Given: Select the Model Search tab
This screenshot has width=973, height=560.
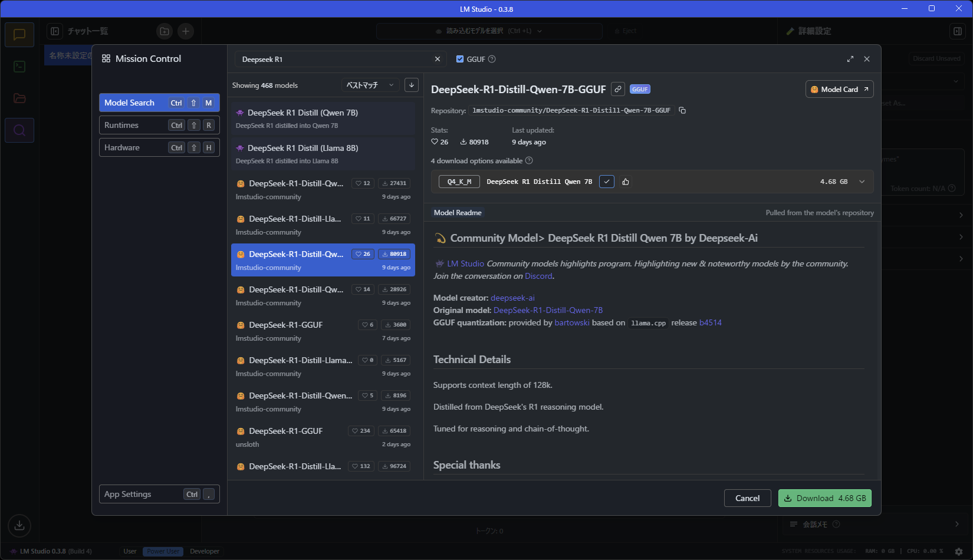Looking at the screenshot, I should 159,103.
